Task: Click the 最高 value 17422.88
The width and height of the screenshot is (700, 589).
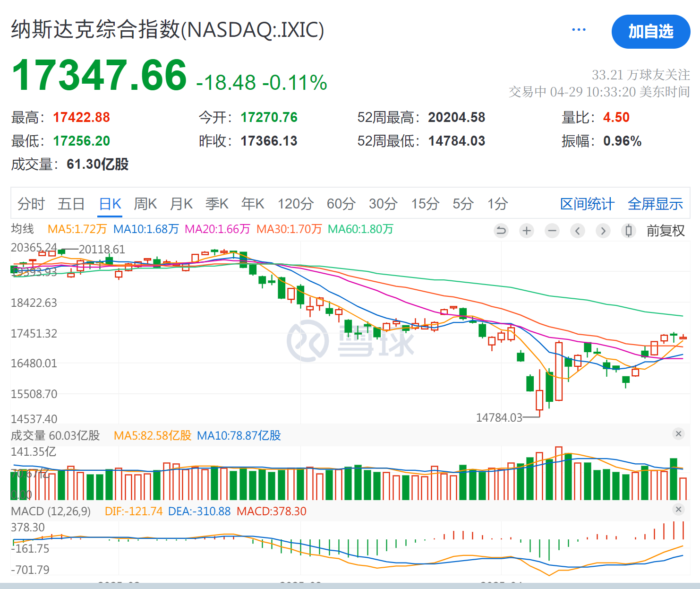Action: (x=81, y=117)
